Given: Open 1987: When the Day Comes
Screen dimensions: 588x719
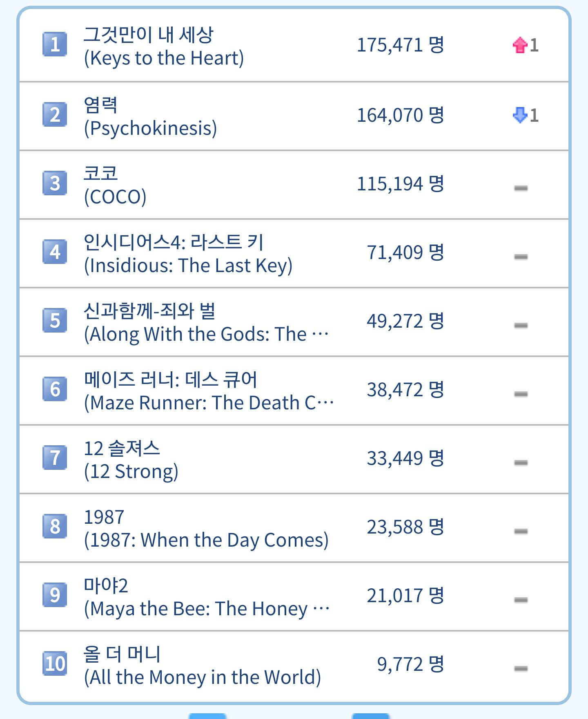Looking at the screenshot, I should (x=206, y=528).
